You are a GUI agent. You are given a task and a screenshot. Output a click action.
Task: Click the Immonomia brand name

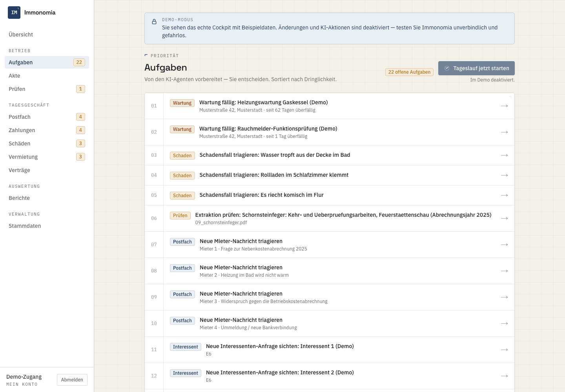pos(40,13)
